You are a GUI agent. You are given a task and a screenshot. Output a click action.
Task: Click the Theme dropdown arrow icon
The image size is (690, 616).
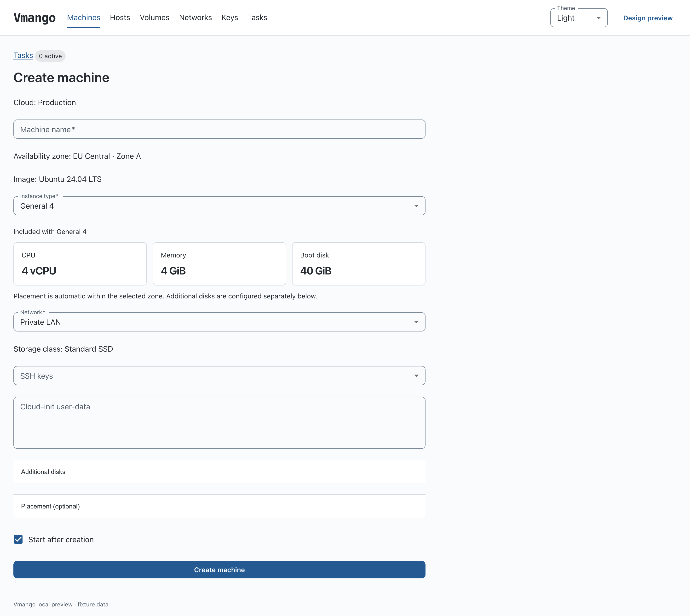pos(598,18)
